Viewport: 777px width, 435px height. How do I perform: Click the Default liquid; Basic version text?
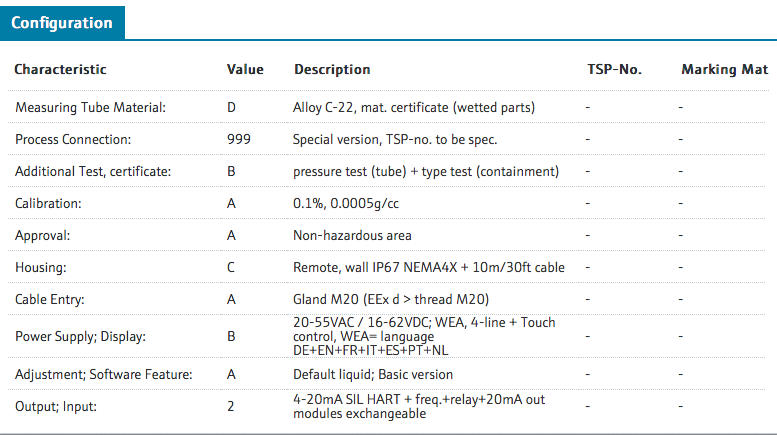373,374
